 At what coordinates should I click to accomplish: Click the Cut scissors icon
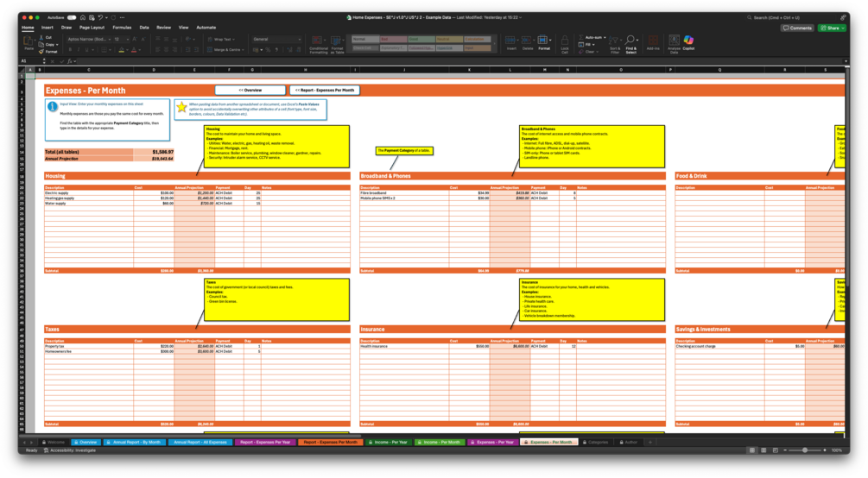(41, 38)
